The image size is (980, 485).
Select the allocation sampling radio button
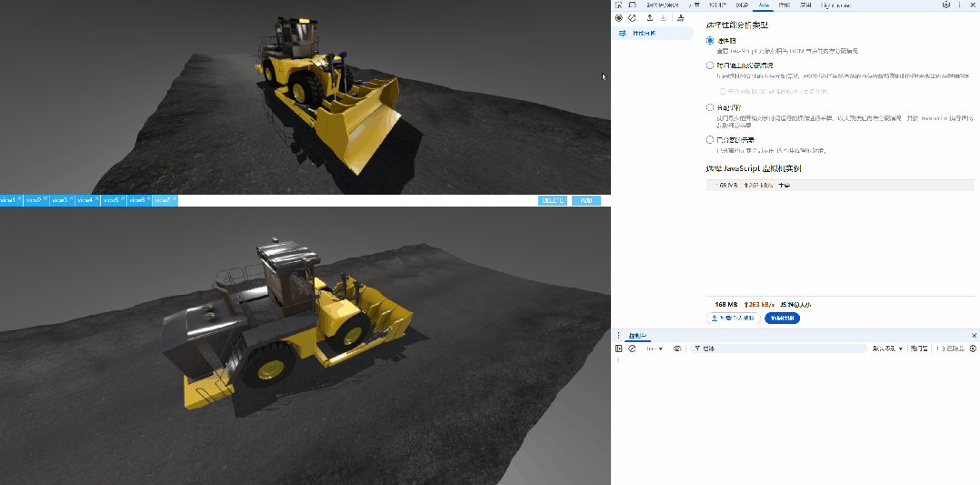[x=710, y=107]
